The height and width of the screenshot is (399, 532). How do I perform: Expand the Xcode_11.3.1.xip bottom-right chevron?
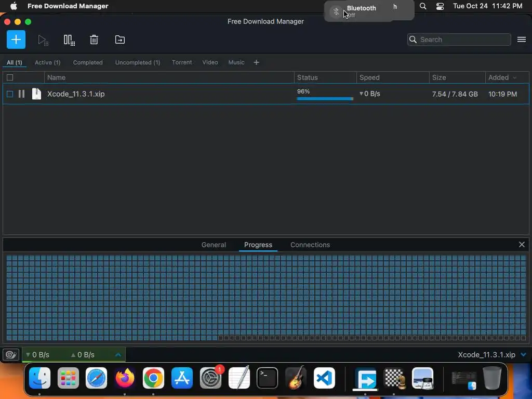click(524, 354)
